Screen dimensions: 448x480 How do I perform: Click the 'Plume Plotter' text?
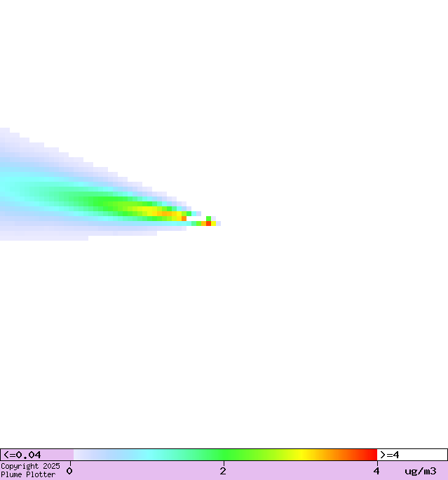[x=28, y=474]
